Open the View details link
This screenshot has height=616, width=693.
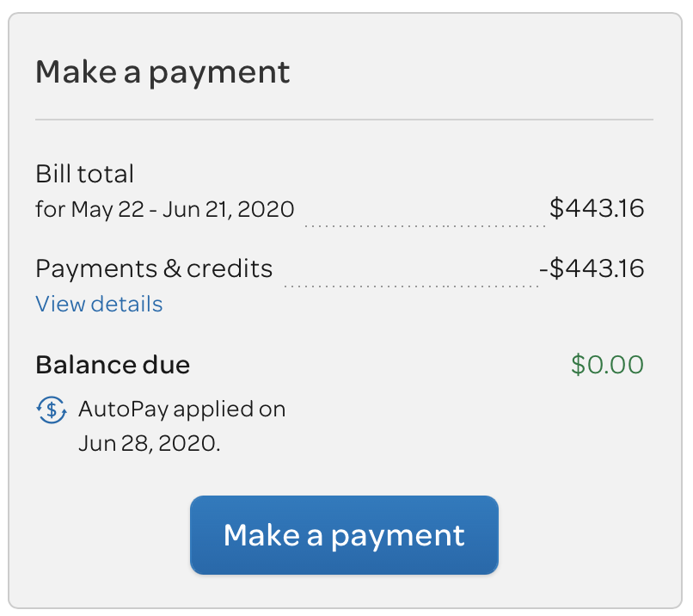(x=99, y=305)
